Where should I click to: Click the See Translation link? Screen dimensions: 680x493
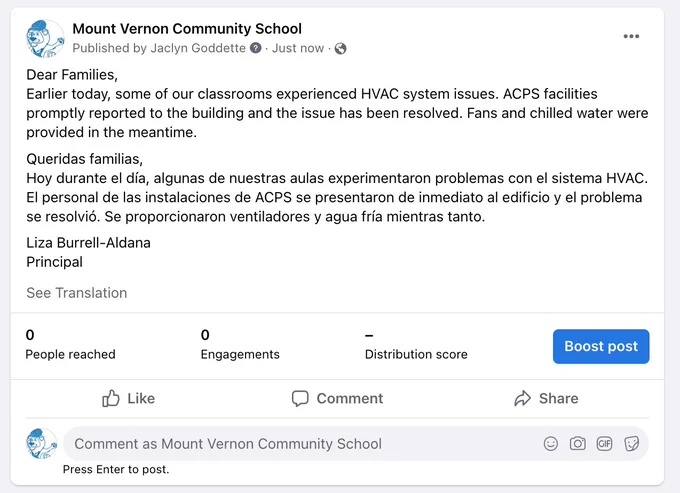click(x=77, y=293)
